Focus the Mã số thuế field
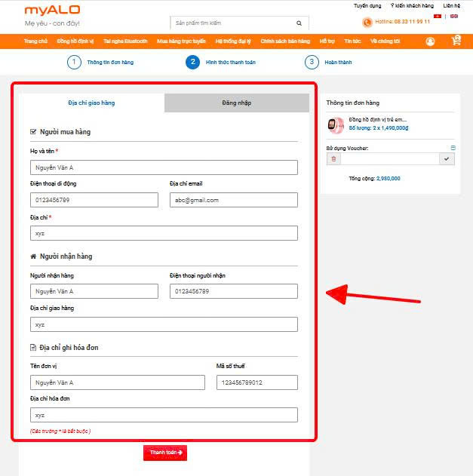 (x=256, y=382)
